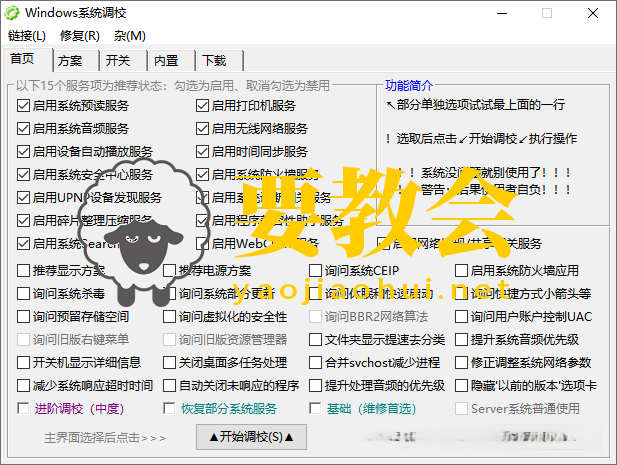Check 开关机显示详细信息 option
Viewport: 617px width, 465px height.
click(24, 362)
